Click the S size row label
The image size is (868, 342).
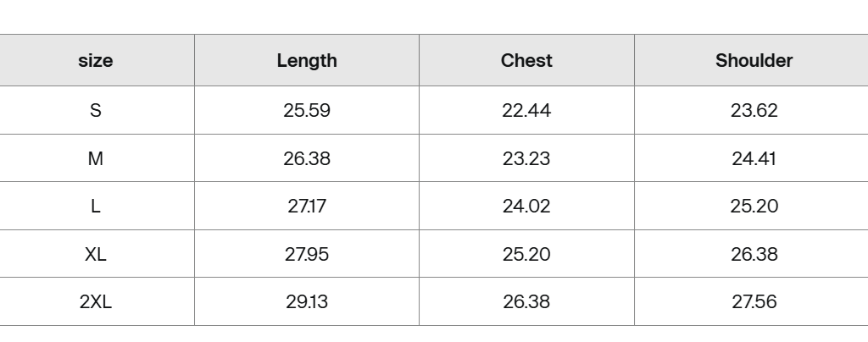[96, 110]
